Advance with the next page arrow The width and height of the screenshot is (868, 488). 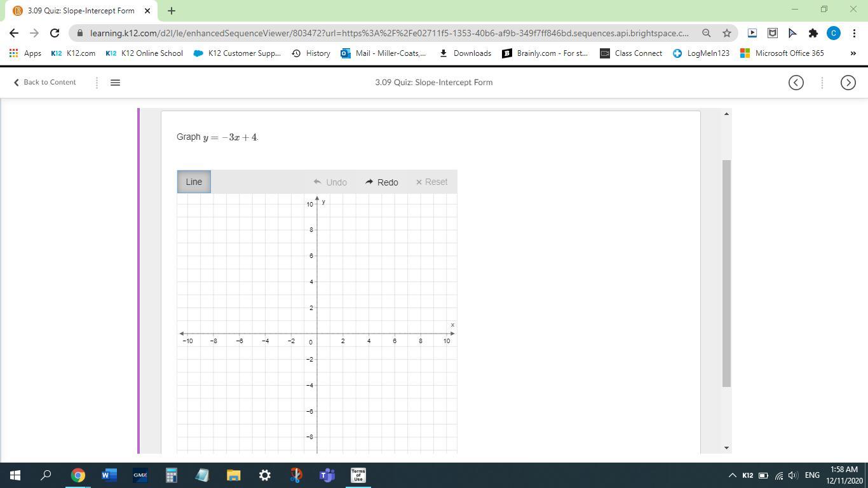pyautogui.click(x=848, y=82)
